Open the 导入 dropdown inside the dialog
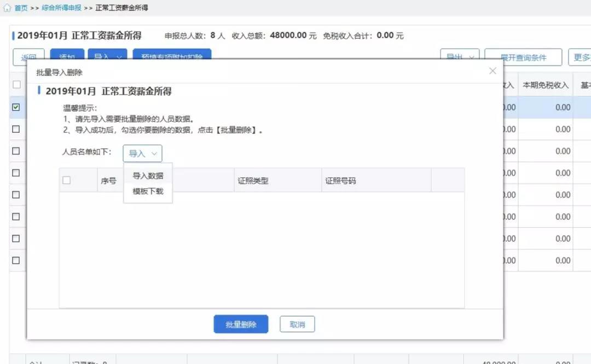 142,154
